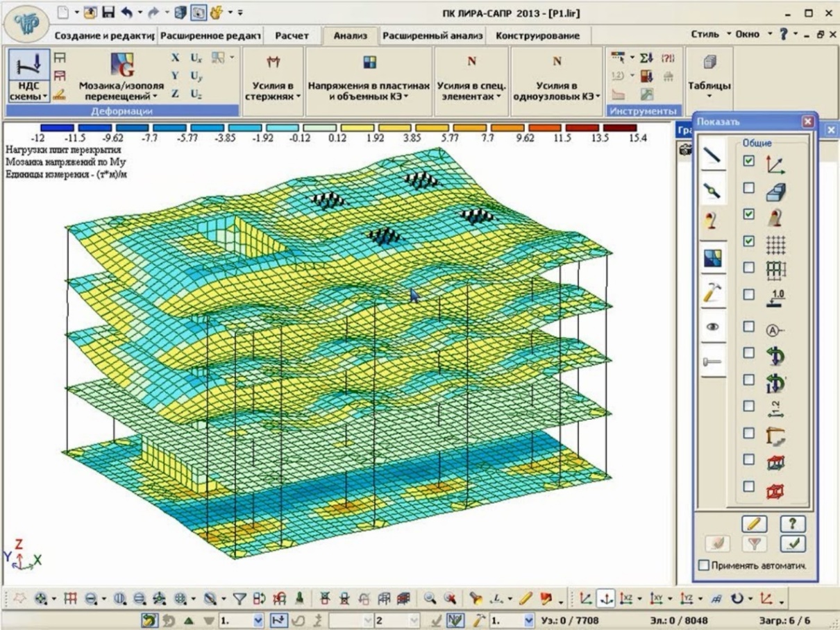Click the hammer icon in the status toolbar
840x630 pixels.
[478, 619]
